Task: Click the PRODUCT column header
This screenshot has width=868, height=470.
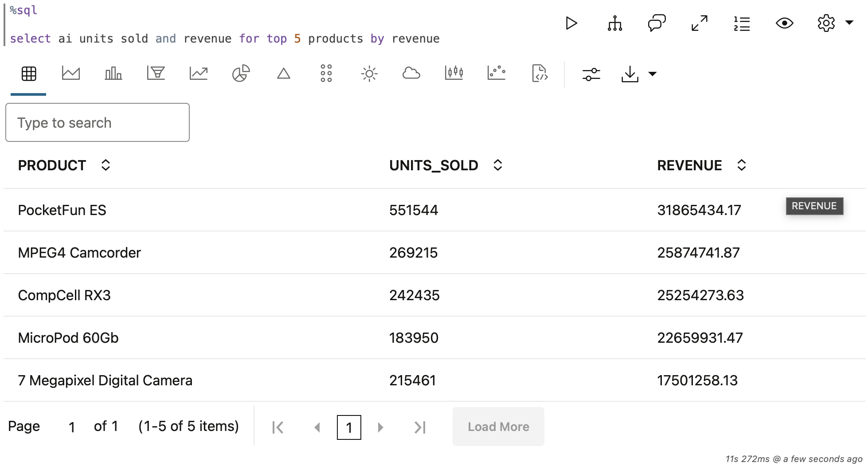Action: [52, 165]
